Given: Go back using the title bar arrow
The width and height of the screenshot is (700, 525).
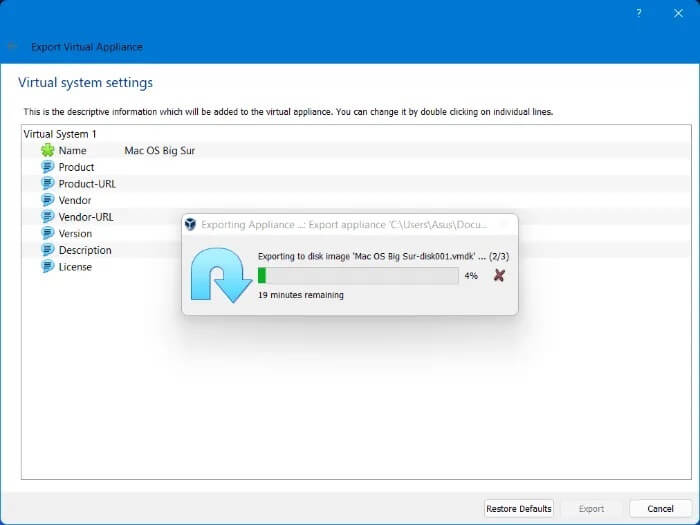Looking at the screenshot, I should [x=12, y=47].
